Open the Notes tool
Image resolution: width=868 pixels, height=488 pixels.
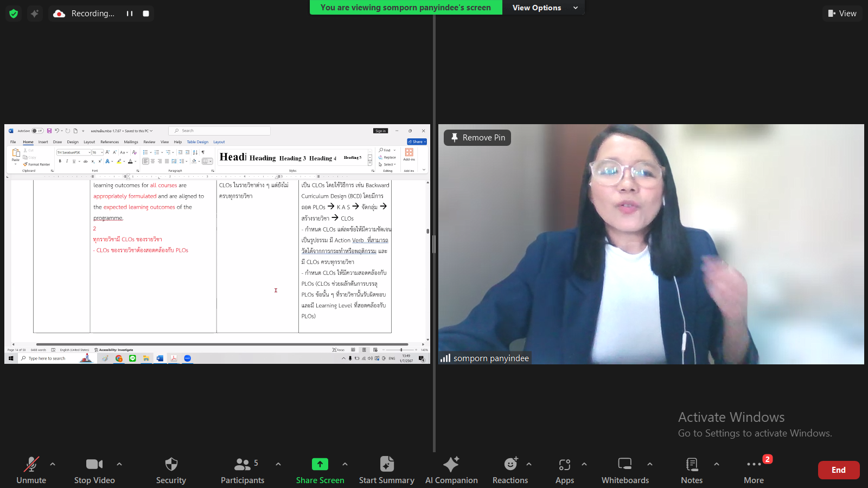click(x=692, y=470)
